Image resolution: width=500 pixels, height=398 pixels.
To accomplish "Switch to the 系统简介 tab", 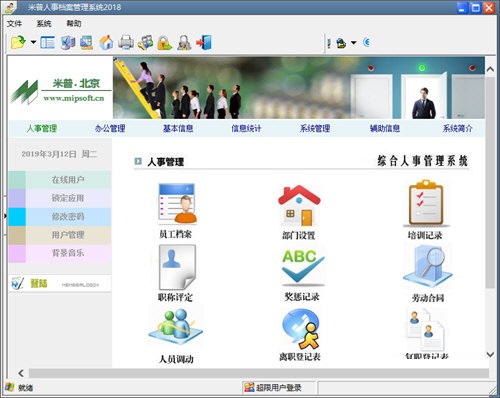I will [x=457, y=128].
